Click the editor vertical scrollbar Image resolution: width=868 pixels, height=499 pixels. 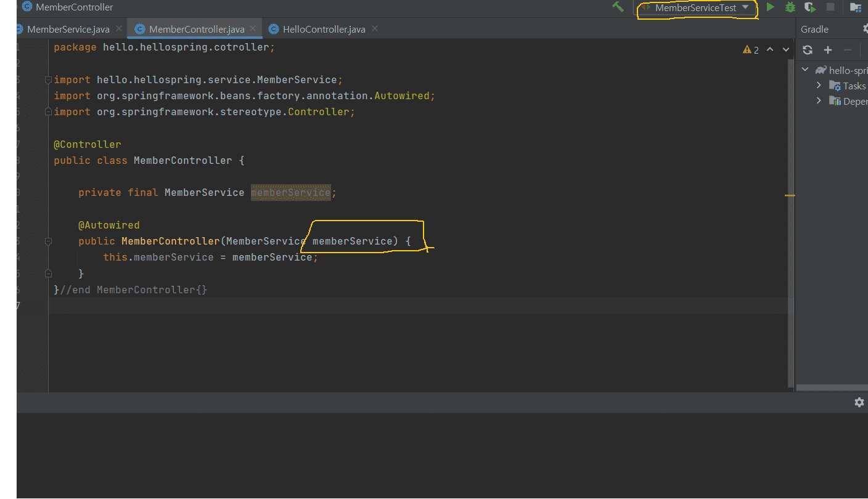[x=791, y=222]
